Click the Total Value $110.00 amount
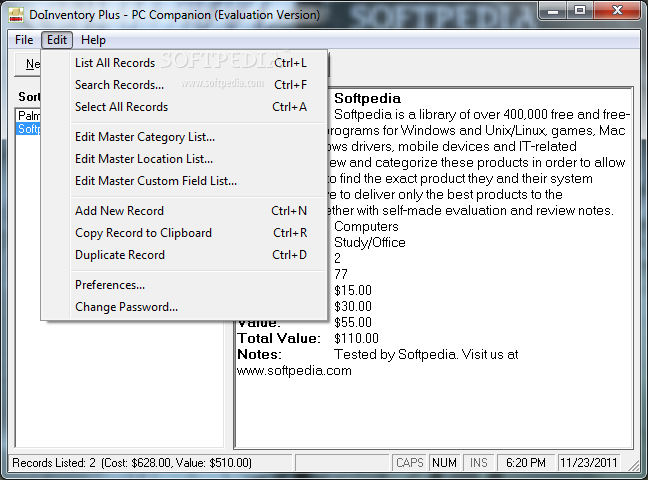648x480 pixels. (356, 339)
